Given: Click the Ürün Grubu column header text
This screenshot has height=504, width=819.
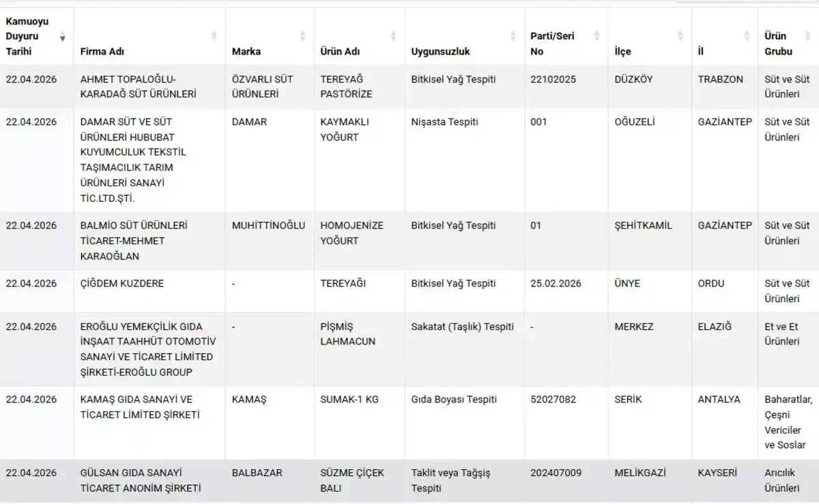Looking at the screenshot, I should pyautogui.click(x=778, y=44).
